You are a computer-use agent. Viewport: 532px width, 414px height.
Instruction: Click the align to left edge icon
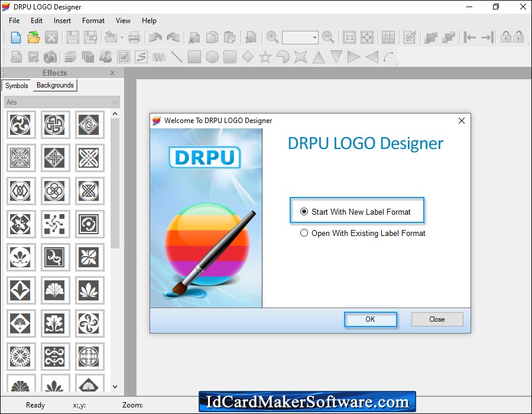click(x=469, y=37)
